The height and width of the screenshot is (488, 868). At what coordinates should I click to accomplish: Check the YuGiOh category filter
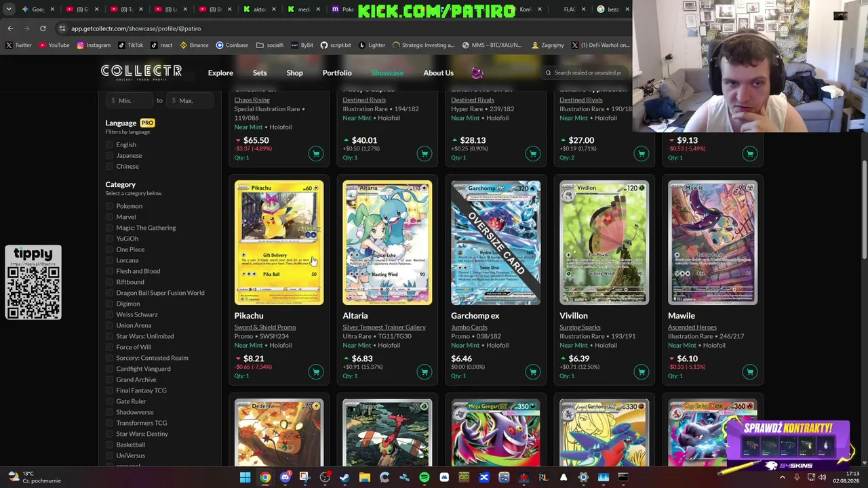pos(110,239)
